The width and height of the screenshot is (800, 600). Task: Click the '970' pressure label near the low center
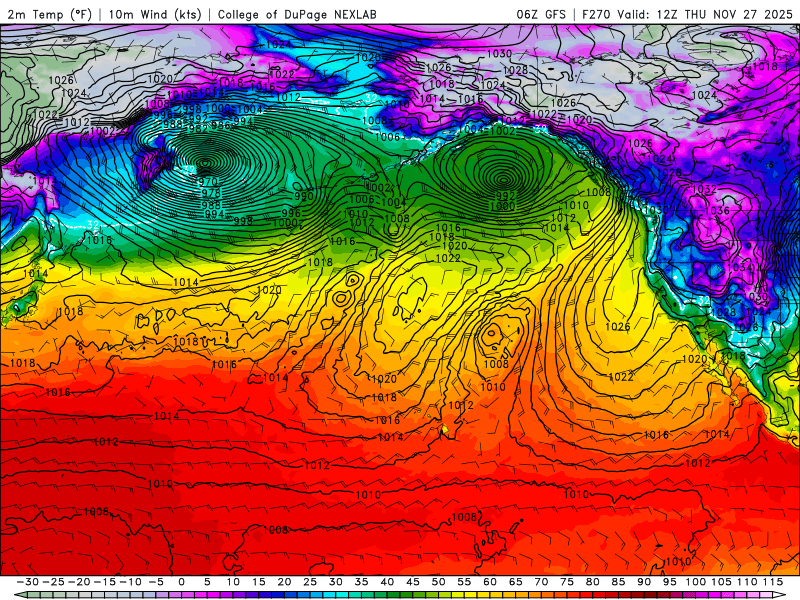[208, 182]
